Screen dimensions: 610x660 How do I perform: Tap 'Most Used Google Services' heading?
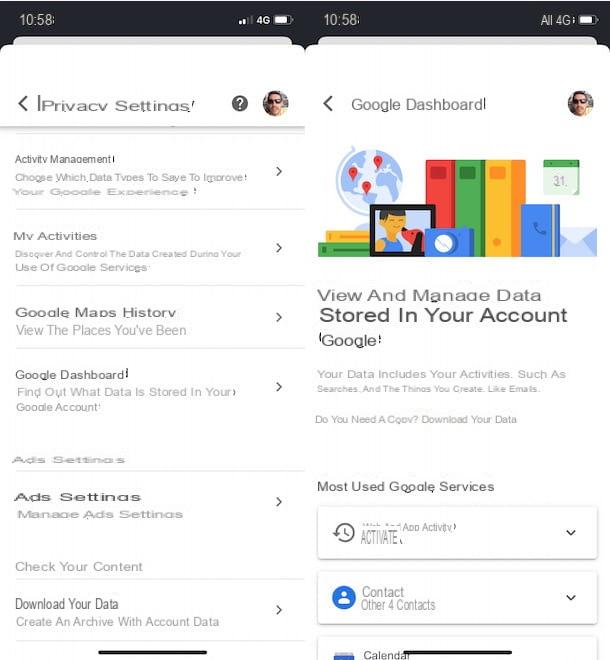pyautogui.click(x=405, y=487)
